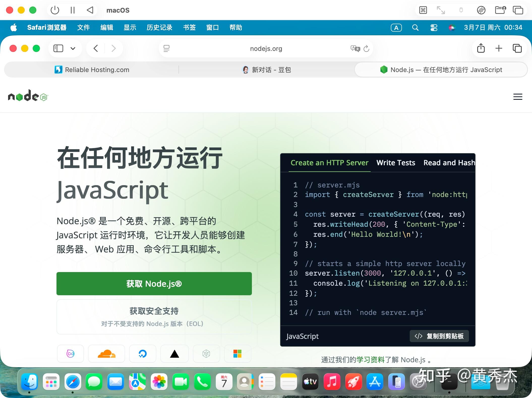Copy code with 复制到剪贴板 button
532x398 pixels.
[439, 336]
